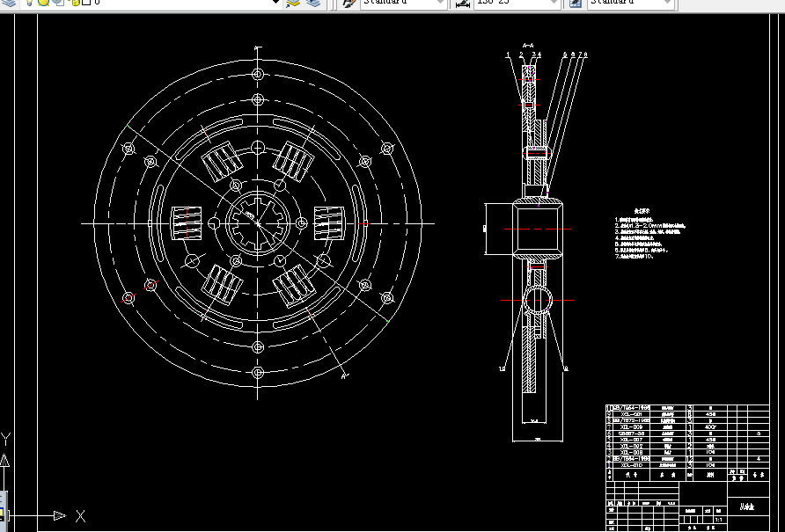Click the splined hub at disc center
Screen dimensions: 785x532
pyautogui.click(x=258, y=223)
